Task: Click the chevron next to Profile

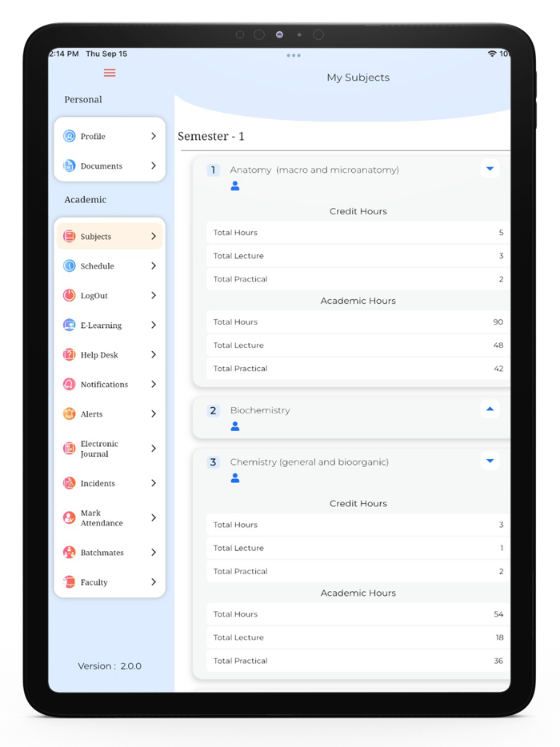Action: 154,136
